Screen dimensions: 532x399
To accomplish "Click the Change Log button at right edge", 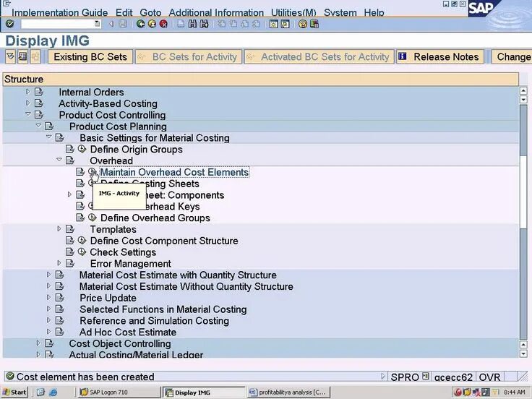I will 512,56.
